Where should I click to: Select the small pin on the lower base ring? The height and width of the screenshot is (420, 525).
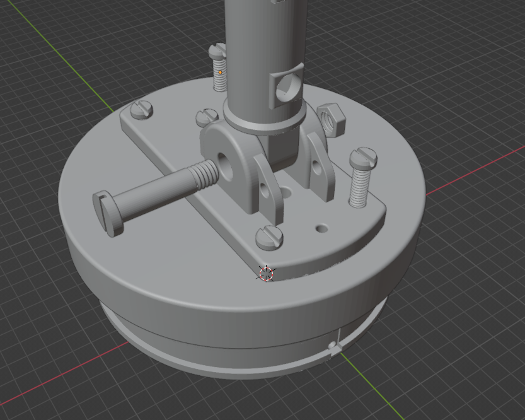click(x=332, y=345)
